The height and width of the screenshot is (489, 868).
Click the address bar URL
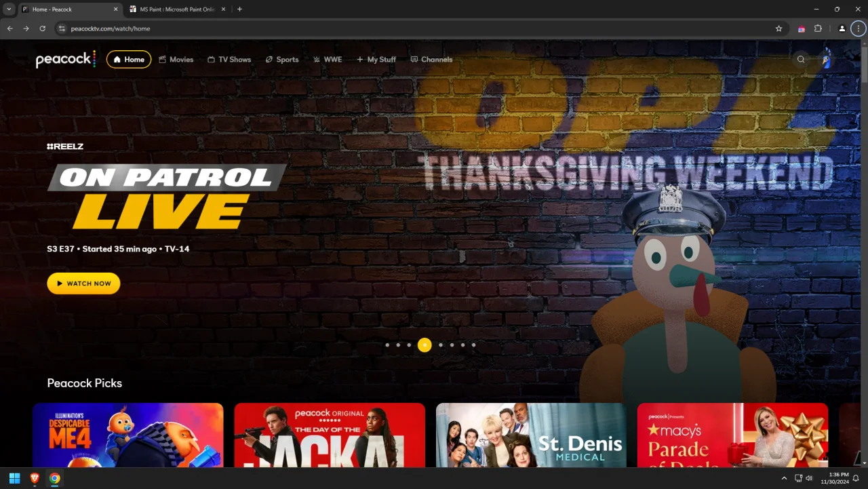[111, 28]
